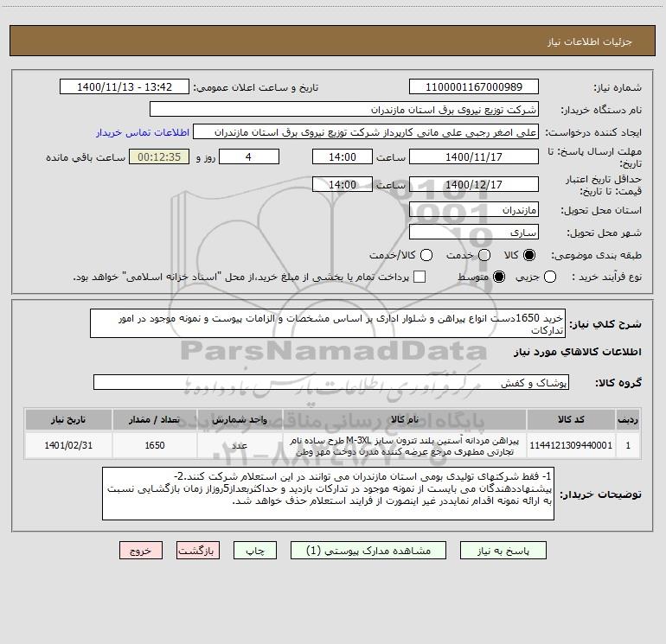Click the پاسخ به نیاز button
The width and height of the screenshot is (666, 644).
pos(503,551)
